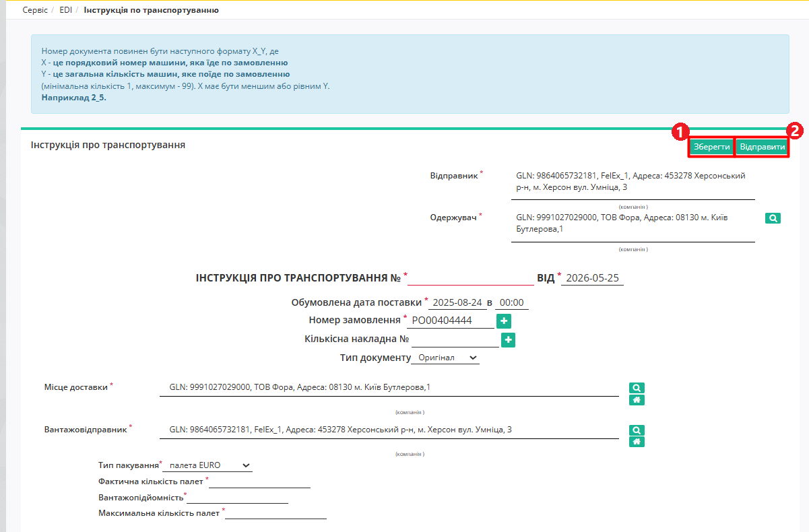Open the Тип документу dropdown
809x532 pixels.
pyautogui.click(x=445, y=358)
